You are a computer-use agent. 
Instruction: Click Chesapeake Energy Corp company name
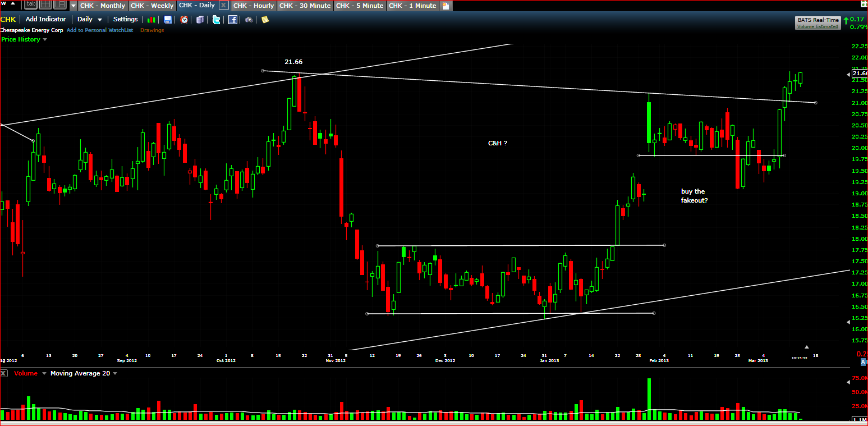tap(31, 30)
